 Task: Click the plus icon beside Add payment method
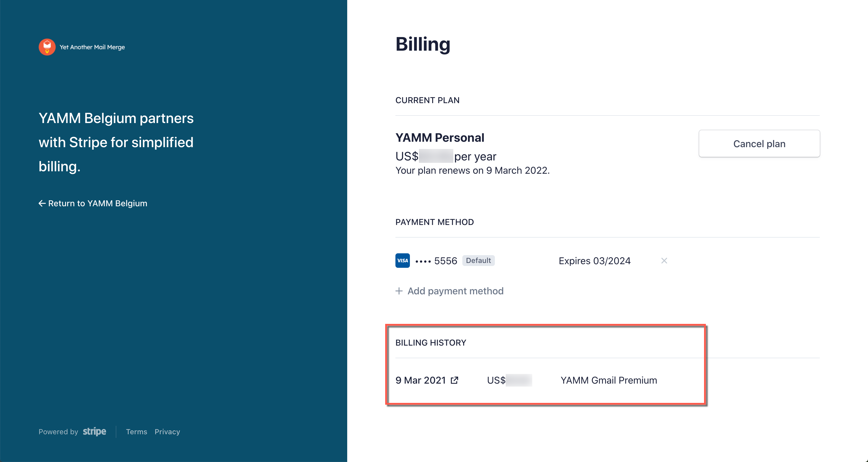399,291
